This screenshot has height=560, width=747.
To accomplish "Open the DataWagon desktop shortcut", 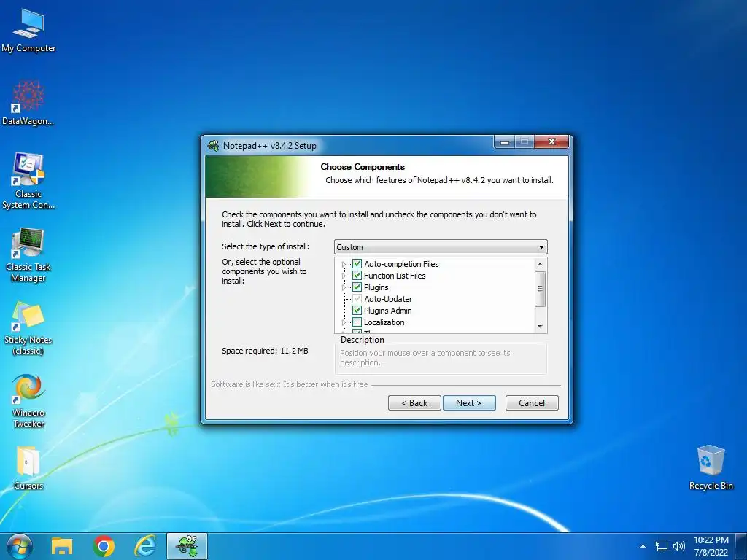I will [28, 103].
